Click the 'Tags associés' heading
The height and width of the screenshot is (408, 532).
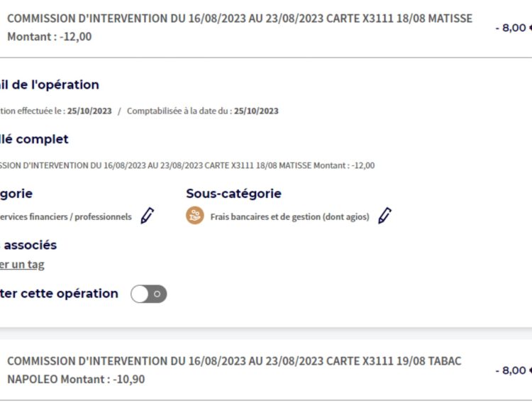pyautogui.click(x=28, y=245)
